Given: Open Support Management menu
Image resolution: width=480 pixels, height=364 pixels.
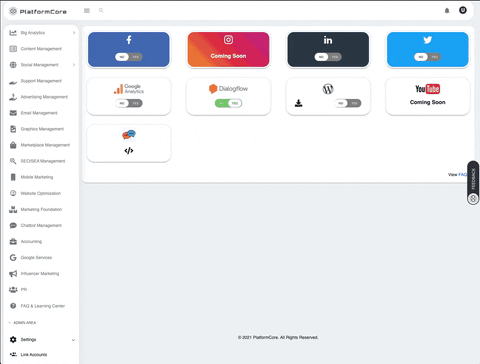Looking at the screenshot, I should 41,81.
